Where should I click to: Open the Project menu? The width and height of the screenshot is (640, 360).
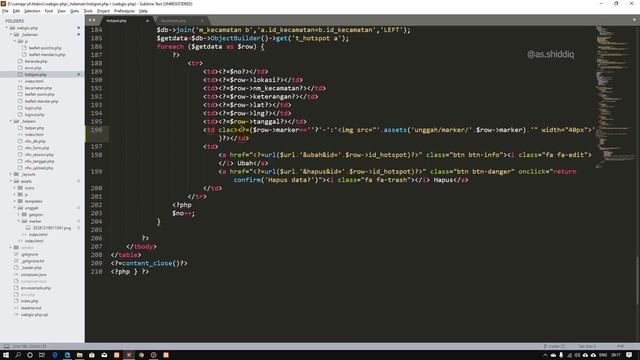pos(103,11)
